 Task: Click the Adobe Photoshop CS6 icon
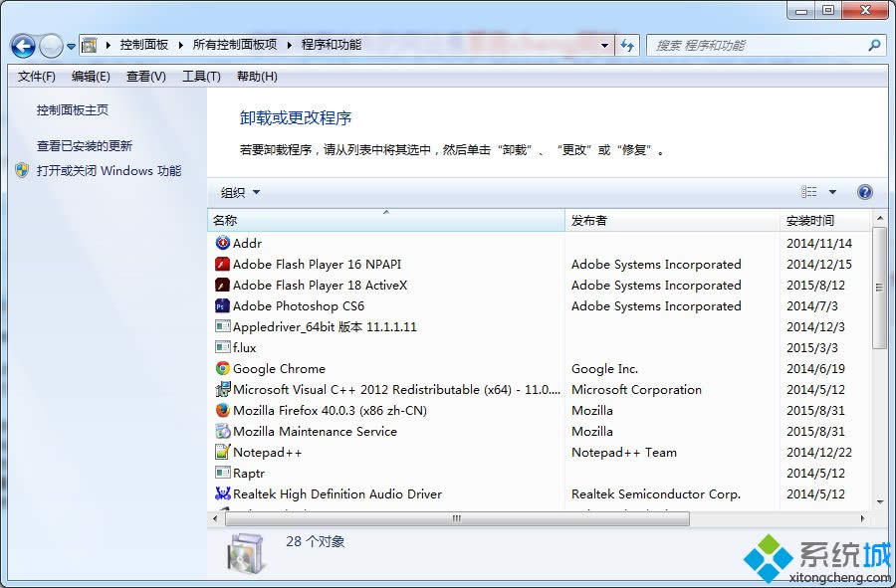223,306
